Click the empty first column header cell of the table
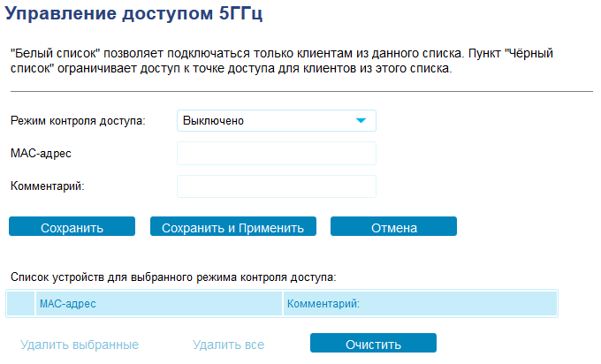Image resolution: width=601 pixels, height=364 pixels. [x=19, y=304]
